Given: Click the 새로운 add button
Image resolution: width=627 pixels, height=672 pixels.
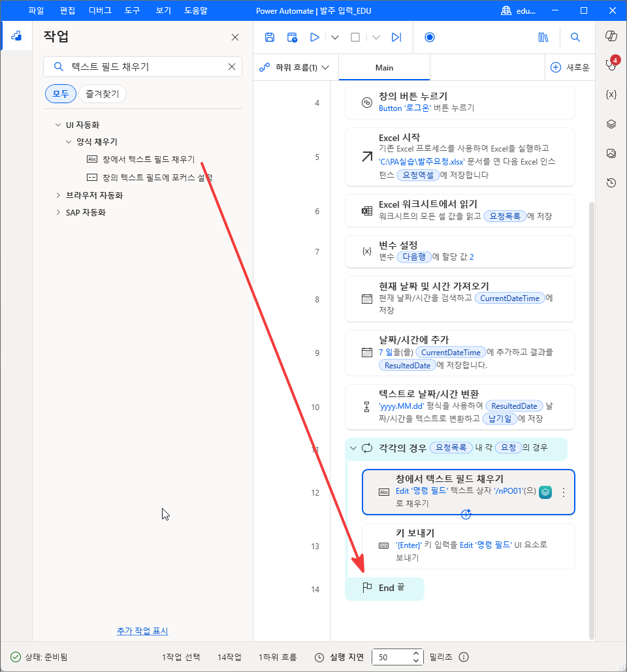Looking at the screenshot, I should 570,67.
